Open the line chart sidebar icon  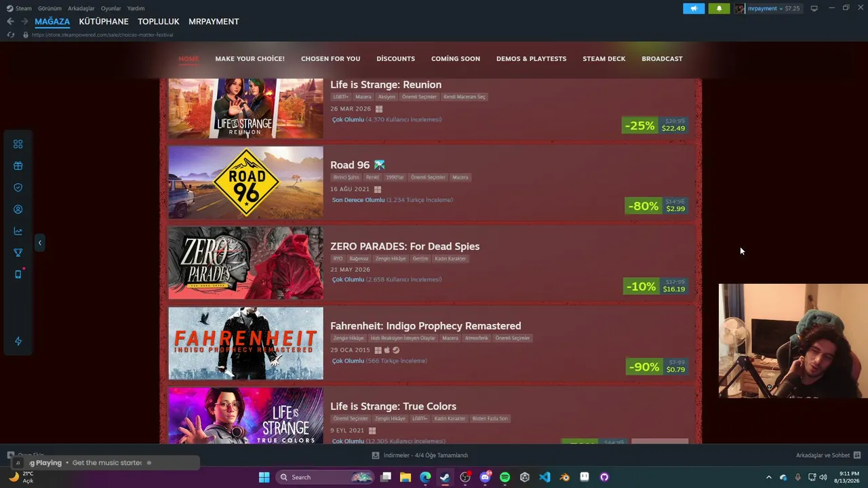(18, 231)
